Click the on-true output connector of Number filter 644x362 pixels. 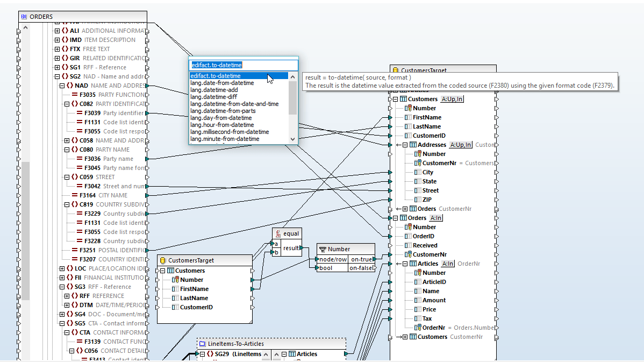[374, 259]
